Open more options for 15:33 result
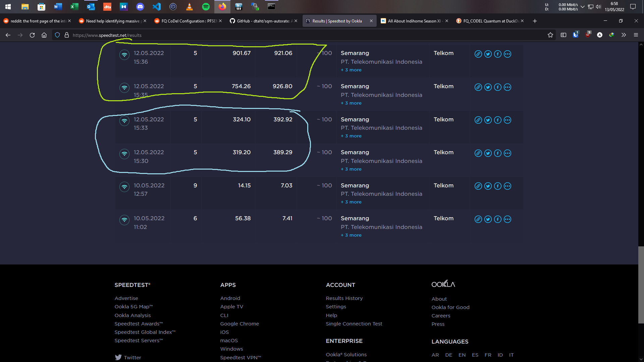This screenshot has height=362, width=644. 507,120
